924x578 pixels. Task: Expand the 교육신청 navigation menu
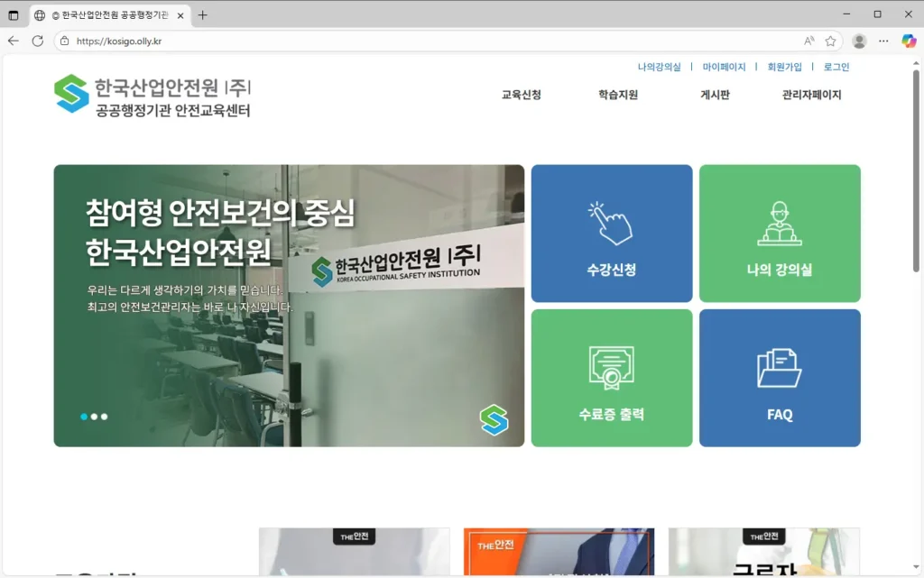pos(521,95)
